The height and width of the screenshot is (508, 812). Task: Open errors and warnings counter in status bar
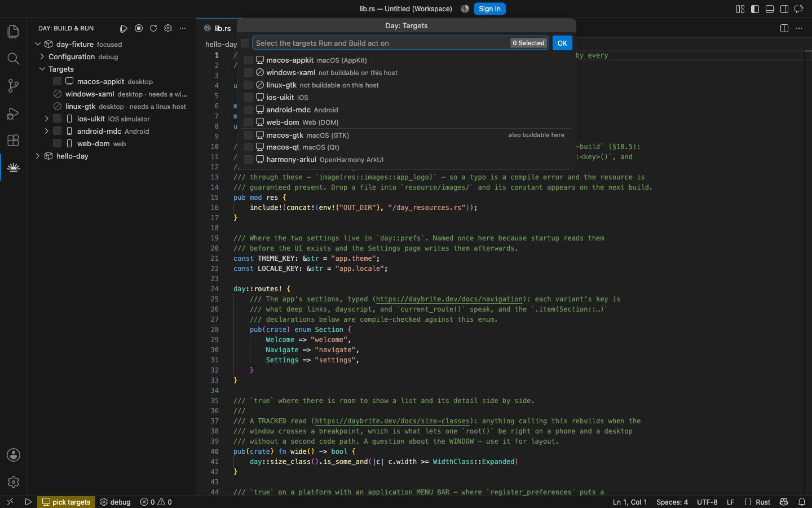[156, 502]
